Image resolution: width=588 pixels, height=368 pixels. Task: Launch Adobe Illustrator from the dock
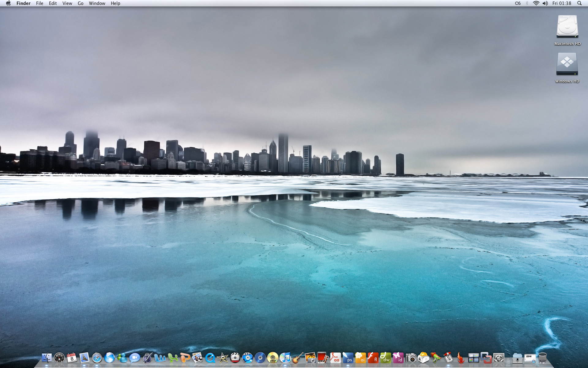pos(360,358)
